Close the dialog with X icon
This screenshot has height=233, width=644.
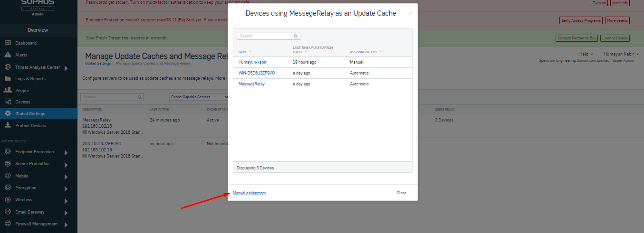tap(411, 13)
